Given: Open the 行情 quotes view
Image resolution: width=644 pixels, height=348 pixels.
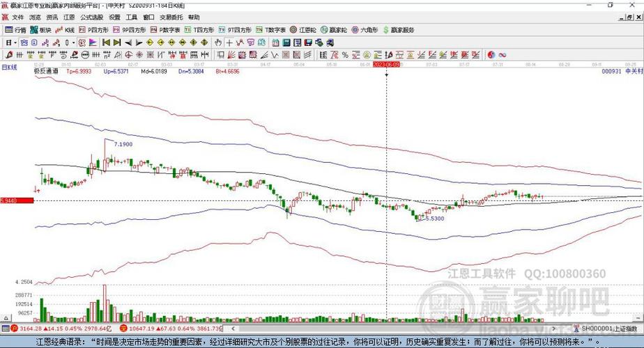Looking at the screenshot, I should [x=15, y=30].
